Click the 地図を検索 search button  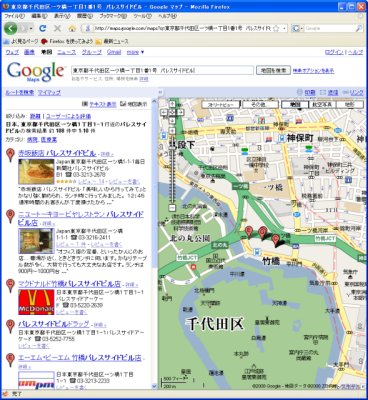[273, 70]
